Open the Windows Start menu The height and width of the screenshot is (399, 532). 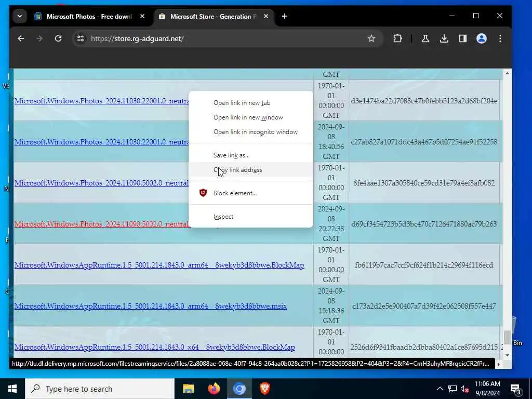tap(12, 389)
